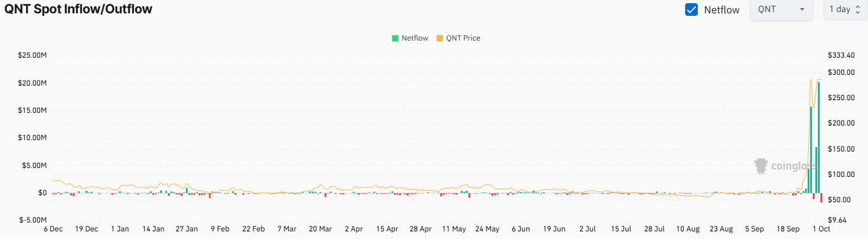Click the 6 Dec date label
The image size is (868, 239).
(x=53, y=229)
